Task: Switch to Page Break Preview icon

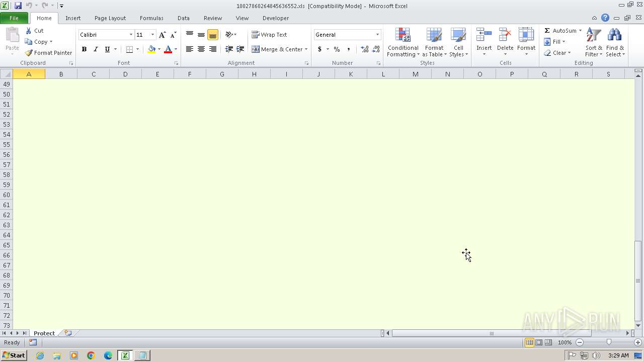Action: tap(548, 342)
